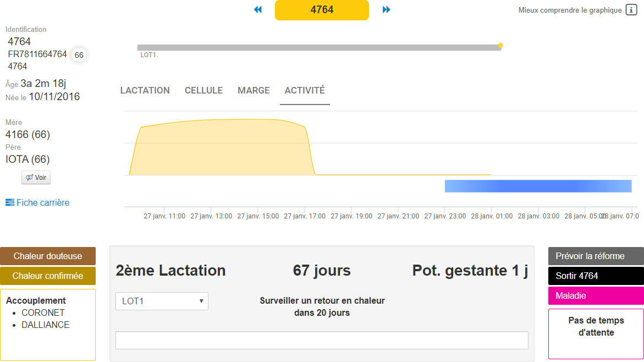Click identification 'FR7811664764' text
This screenshot has width=644, height=362.
(x=37, y=54)
